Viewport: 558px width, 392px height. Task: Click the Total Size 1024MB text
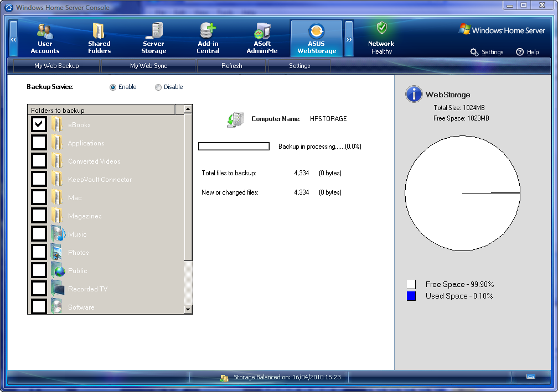click(459, 108)
